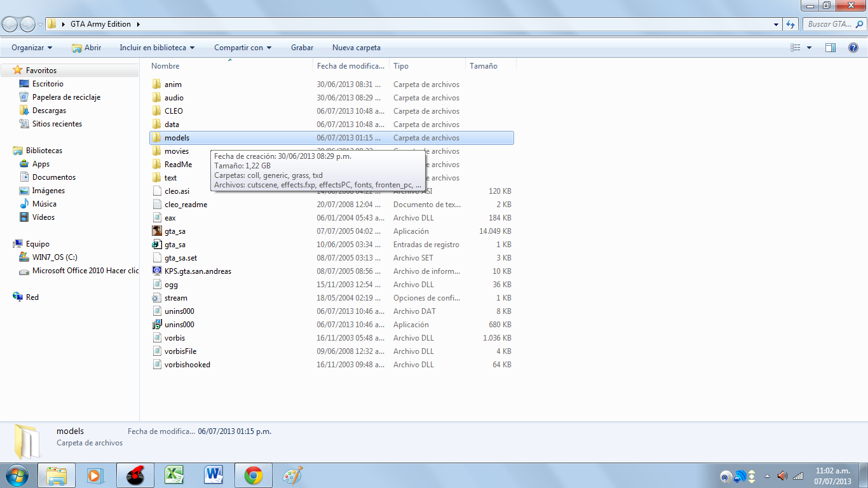
Task: Select the gta_sa.set file name
Action: coord(180,258)
